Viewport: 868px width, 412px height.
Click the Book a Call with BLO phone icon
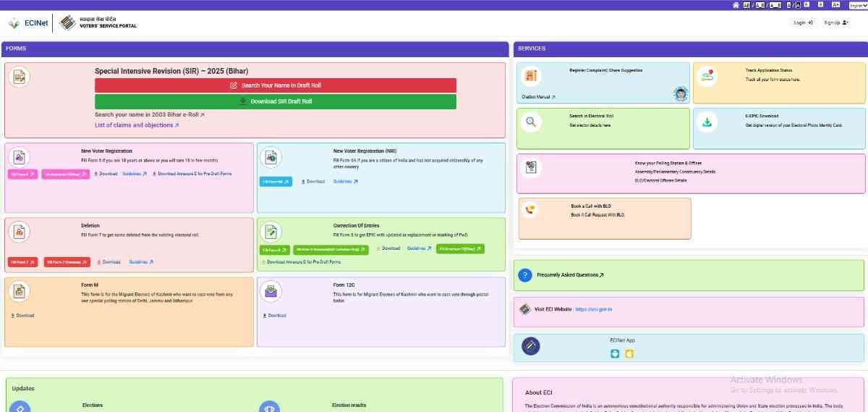(530, 210)
